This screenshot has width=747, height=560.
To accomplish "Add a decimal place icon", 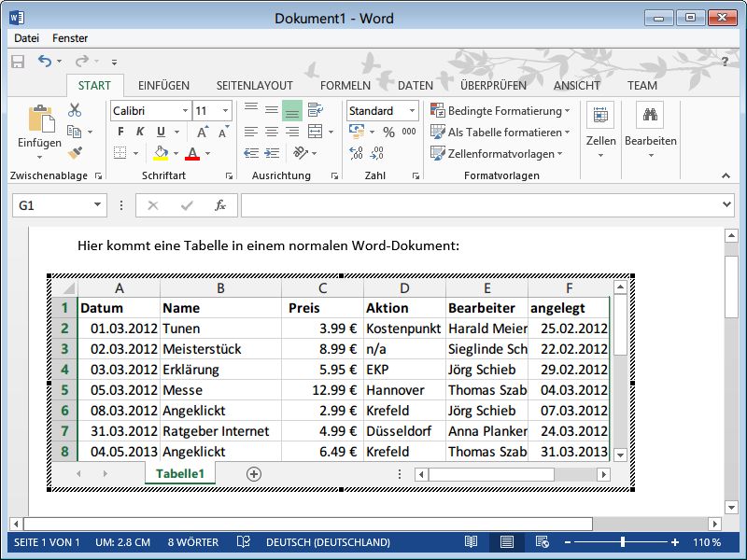I will pyautogui.click(x=357, y=153).
